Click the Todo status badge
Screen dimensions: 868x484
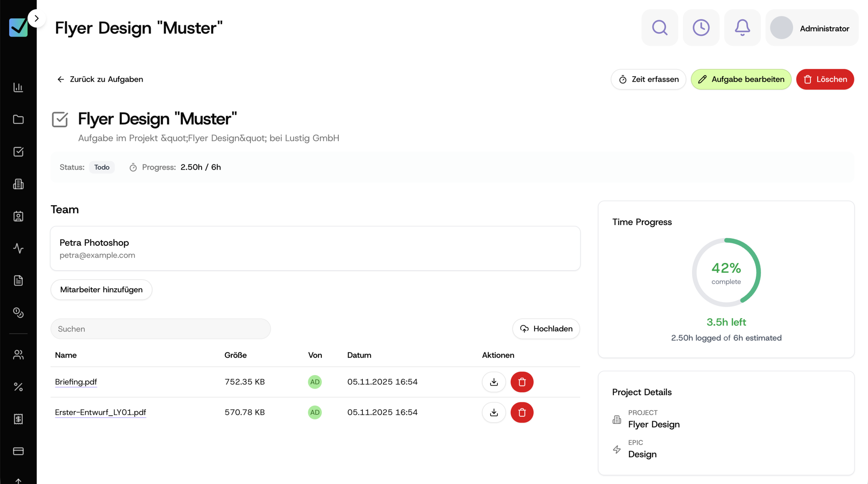pos(102,167)
